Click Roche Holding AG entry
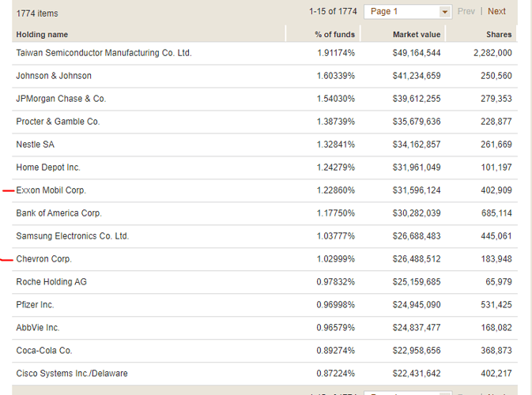Viewport: 532px width, 395px height. pos(51,282)
